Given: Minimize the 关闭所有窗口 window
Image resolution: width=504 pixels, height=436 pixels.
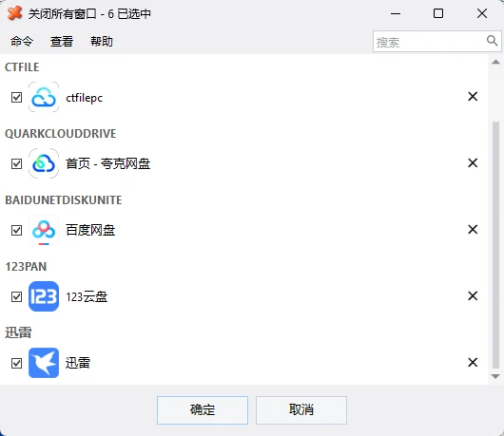Looking at the screenshot, I should point(396,13).
